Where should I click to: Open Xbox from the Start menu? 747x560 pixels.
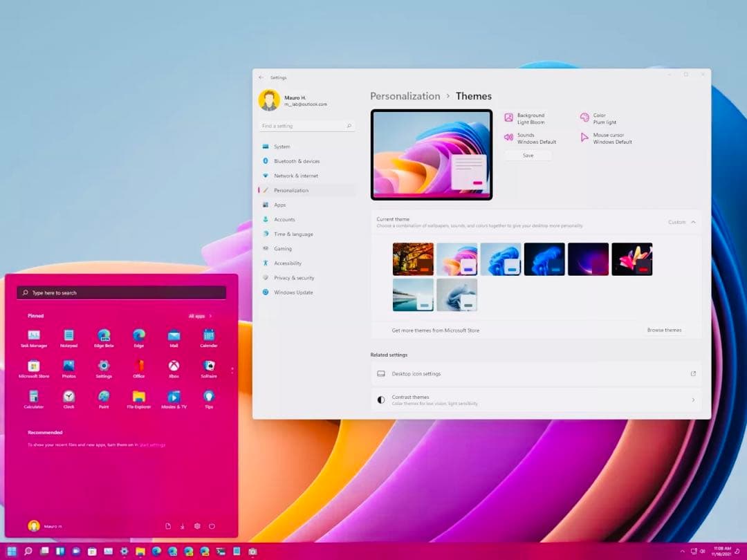click(x=174, y=366)
